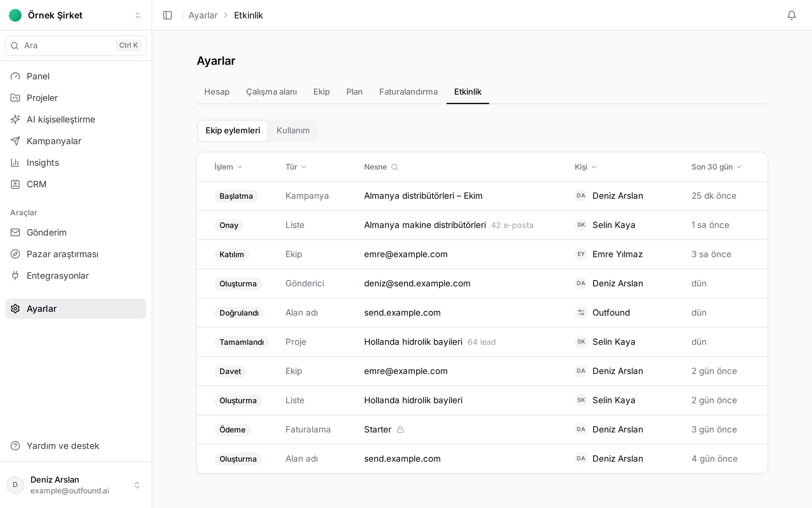Click the Gönderim envelope icon
Image resolution: width=812 pixels, height=508 pixels.
[15, 232]
